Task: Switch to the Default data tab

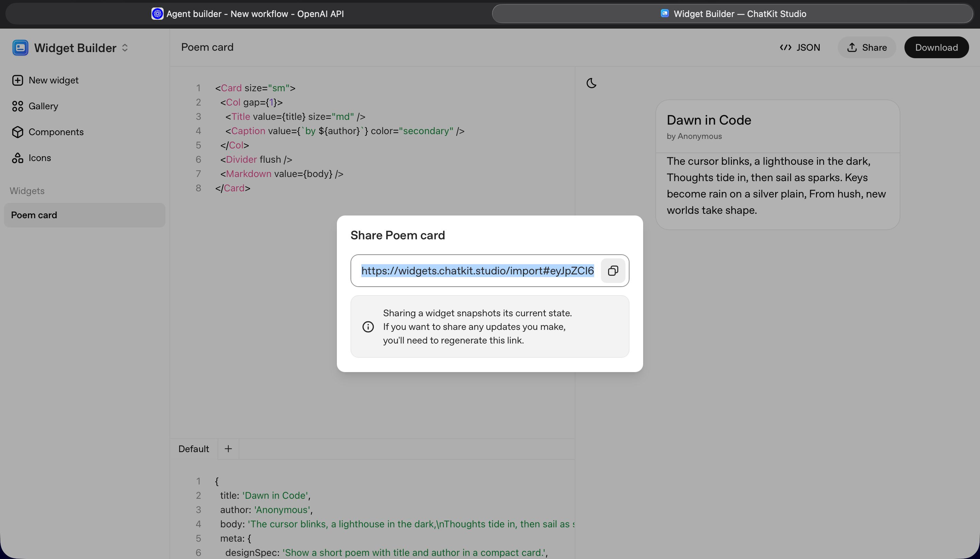Action: [x=193, y=449]
